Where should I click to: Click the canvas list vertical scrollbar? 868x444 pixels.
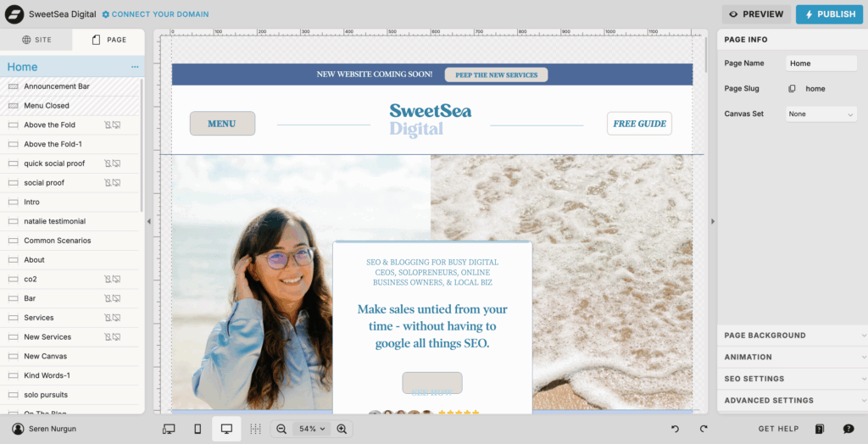click(x=142, y=145)
